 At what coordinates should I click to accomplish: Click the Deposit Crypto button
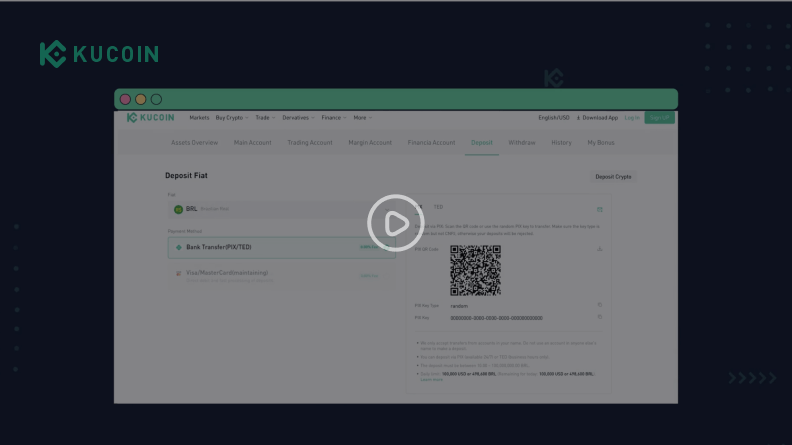pos(613,177)
